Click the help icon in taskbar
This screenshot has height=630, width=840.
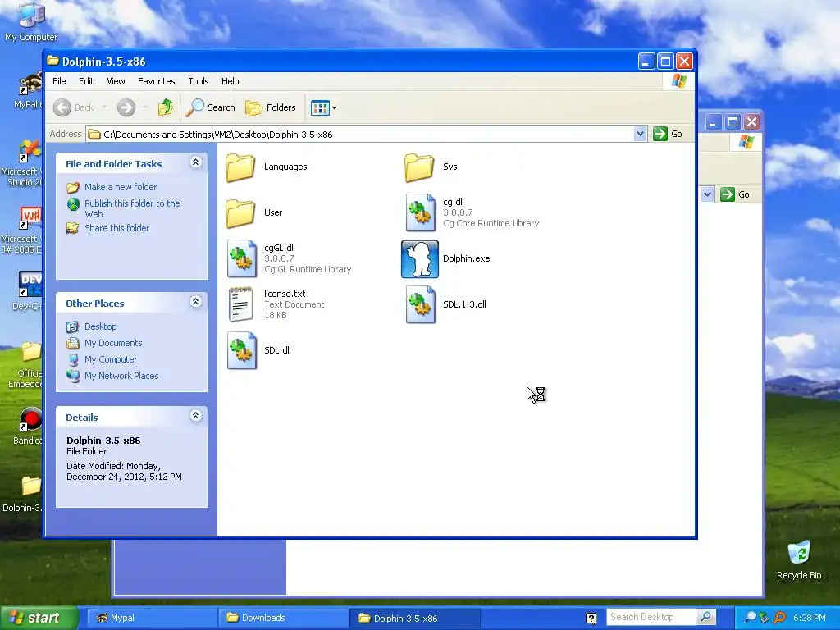coord(591,619)
